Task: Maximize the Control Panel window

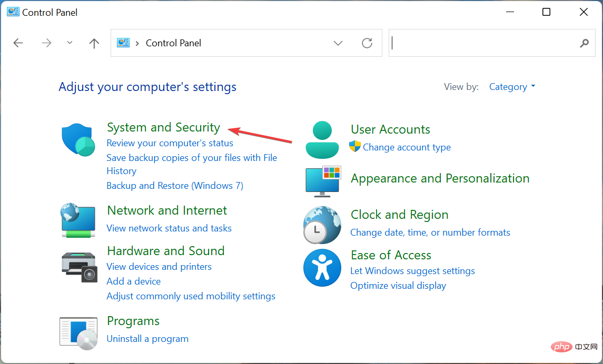Action: pyautogui.click(x=546, y=12)
